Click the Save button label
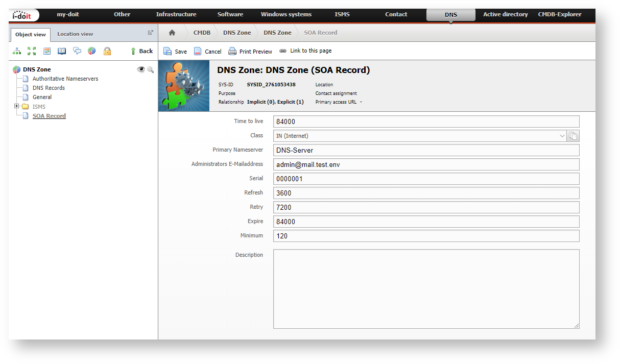 pos(181,52)
